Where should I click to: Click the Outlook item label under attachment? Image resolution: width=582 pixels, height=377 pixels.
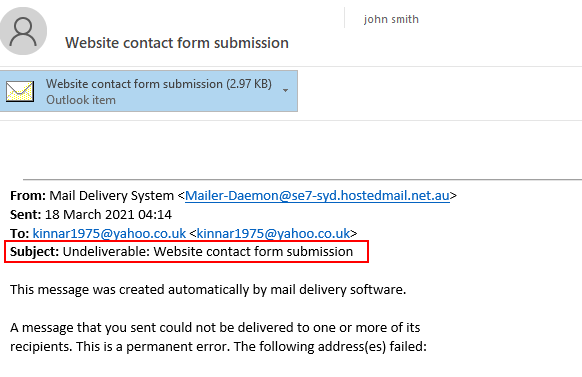point(81,100)
